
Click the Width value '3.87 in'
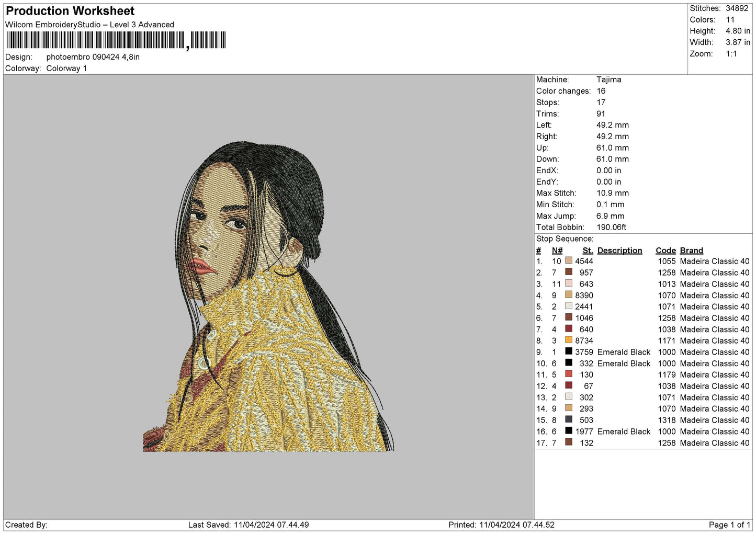click(738, 42)
